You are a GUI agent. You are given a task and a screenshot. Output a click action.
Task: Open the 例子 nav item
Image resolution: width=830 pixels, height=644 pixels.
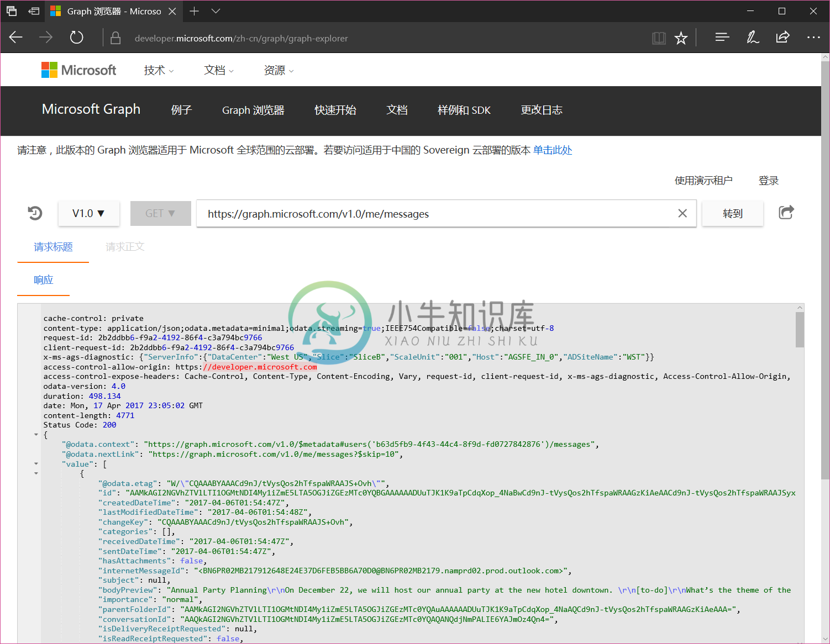[181, 110]
